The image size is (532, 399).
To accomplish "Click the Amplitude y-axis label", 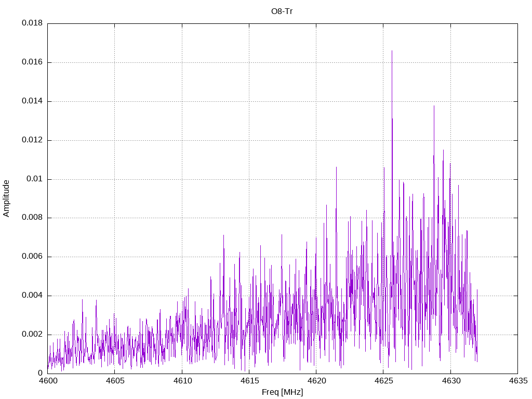I will tap(6, 198).
